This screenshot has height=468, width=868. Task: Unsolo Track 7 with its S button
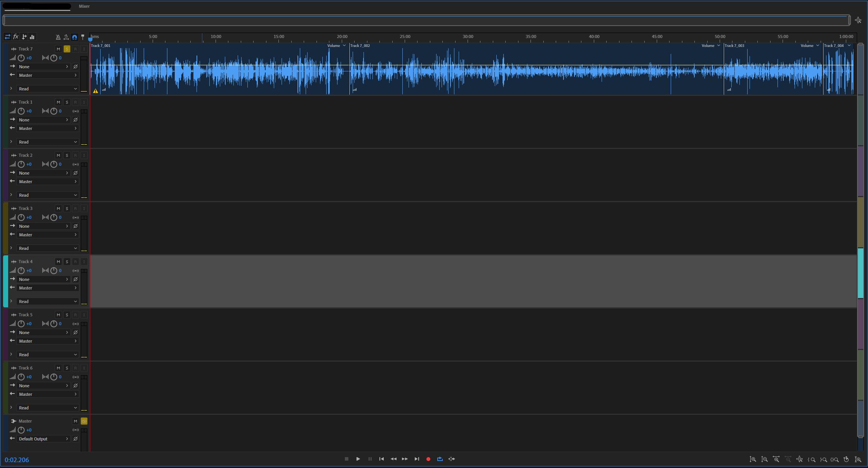[67, 49]
